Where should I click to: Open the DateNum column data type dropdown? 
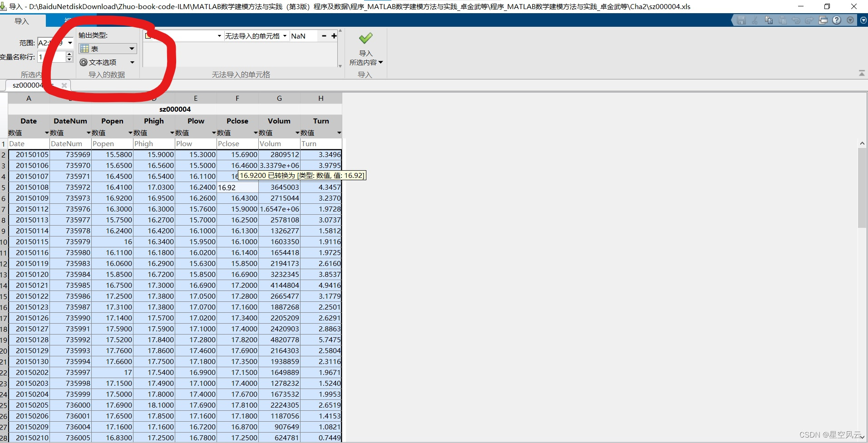[89, 133]
